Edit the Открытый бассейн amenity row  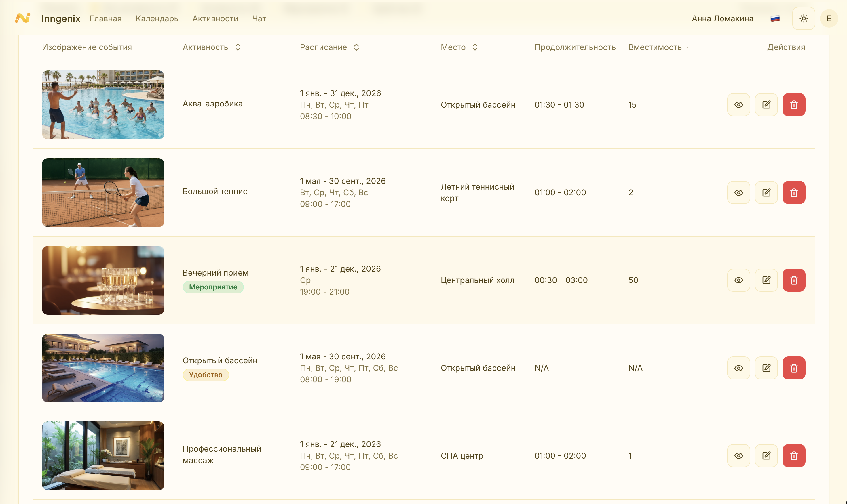[766, 368]
